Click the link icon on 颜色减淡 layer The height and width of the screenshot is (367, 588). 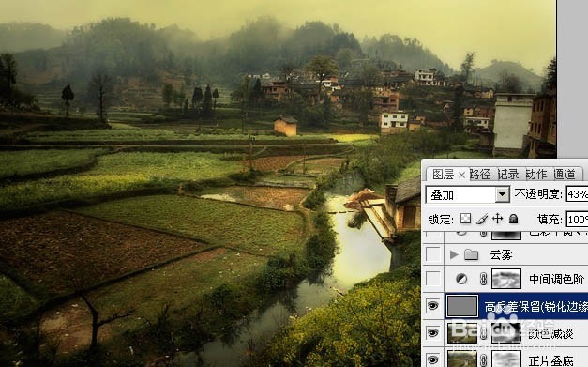click(x=483, y=333)
